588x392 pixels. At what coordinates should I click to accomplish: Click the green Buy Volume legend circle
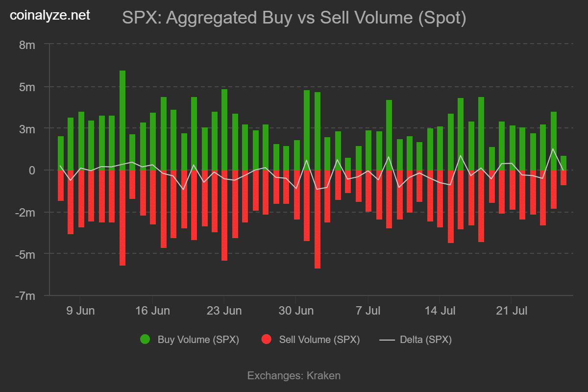click(145, 339)
